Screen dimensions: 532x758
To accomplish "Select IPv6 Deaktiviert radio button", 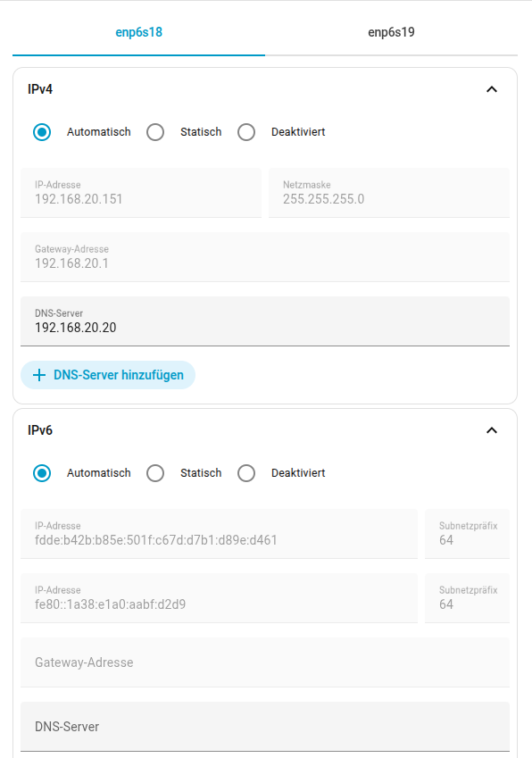I will pos(246,473).
